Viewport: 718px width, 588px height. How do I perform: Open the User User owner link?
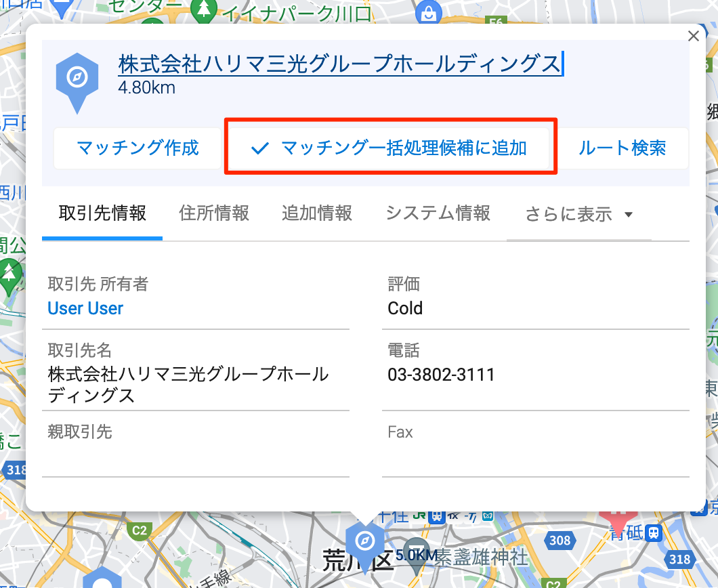pos(85,308)
